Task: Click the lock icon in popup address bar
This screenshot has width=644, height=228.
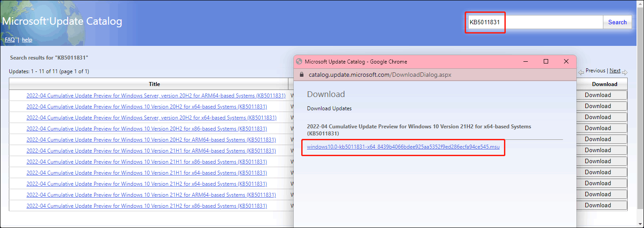Action: point(302,75)
